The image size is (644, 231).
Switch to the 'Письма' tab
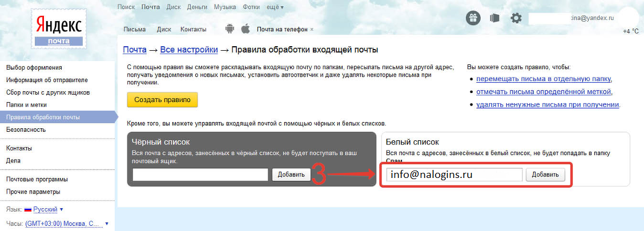pyautogui.click(x=135, y=30)
